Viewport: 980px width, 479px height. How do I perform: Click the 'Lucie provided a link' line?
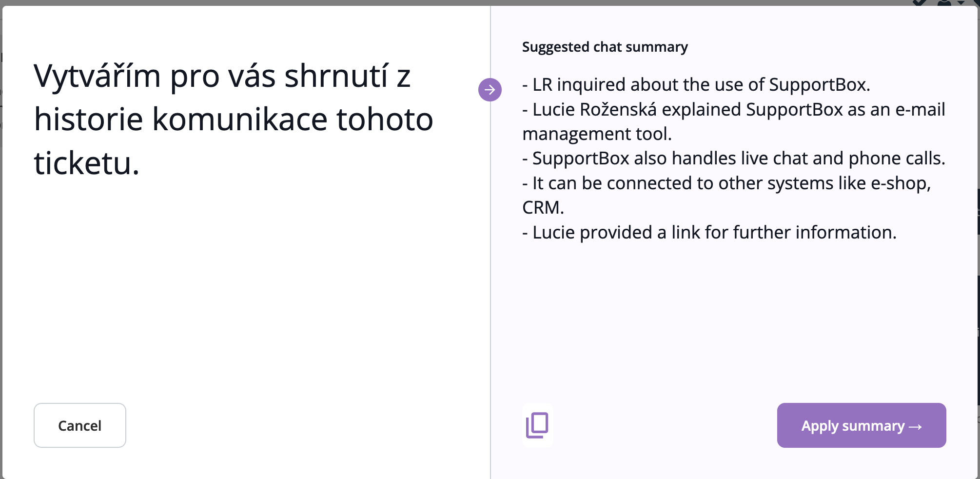click(709, 233)
